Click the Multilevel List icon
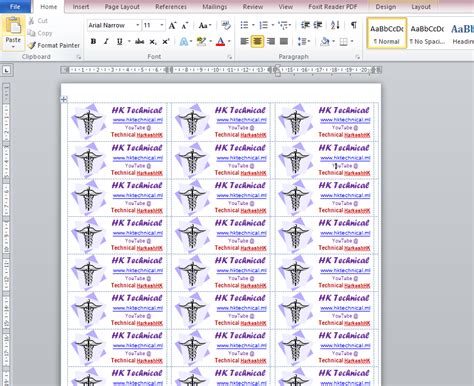Screen dimensions: 474x386 (x=283, y=25)
